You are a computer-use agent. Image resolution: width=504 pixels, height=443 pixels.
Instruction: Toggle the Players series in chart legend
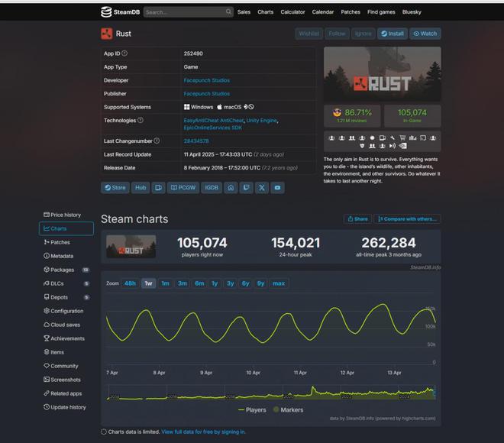252,410
